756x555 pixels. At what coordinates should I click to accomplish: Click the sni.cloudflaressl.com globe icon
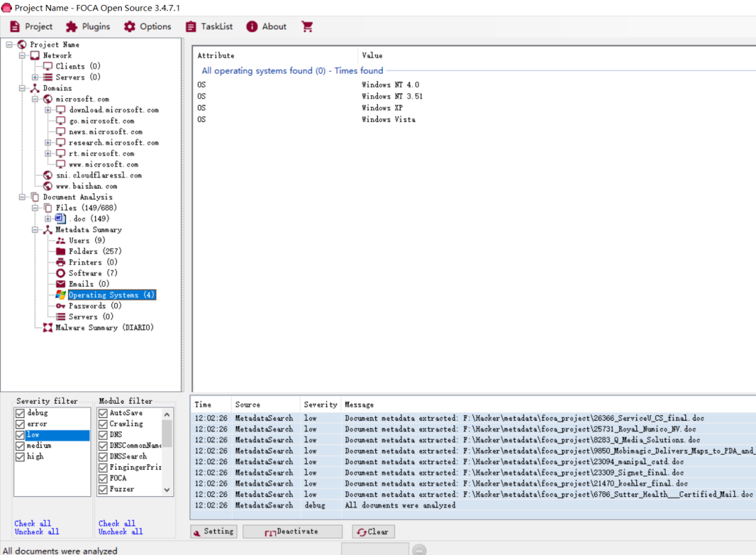pos(48,175)
